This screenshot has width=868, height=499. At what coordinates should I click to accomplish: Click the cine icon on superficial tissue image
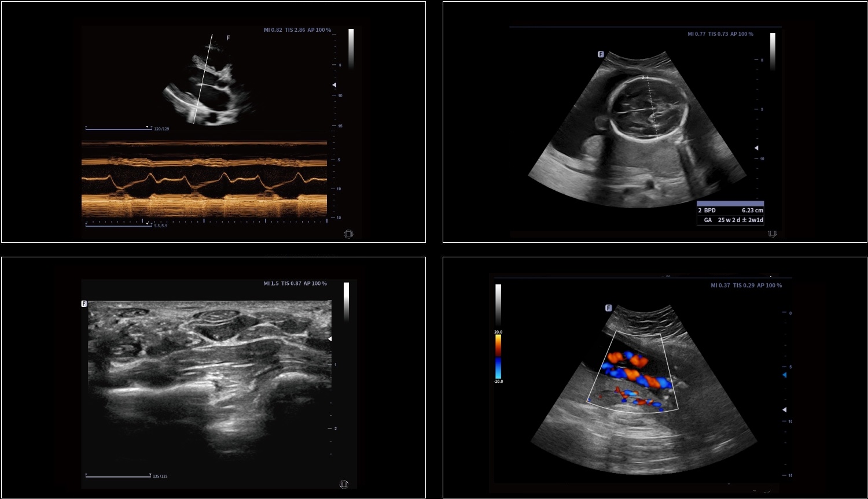tap(344, 484)
